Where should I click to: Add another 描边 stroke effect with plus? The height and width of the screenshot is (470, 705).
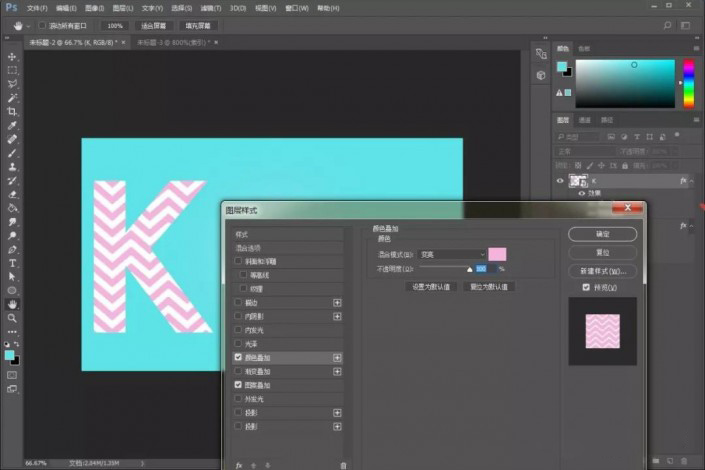click(x=337, y=303)
